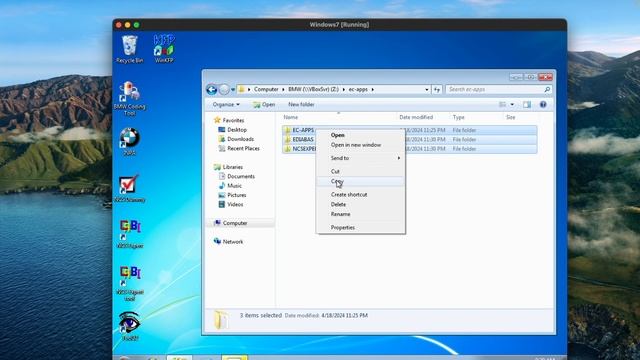Open Downloads in the Favorites list
Screen dimensions: 640x360
point(236,139)
